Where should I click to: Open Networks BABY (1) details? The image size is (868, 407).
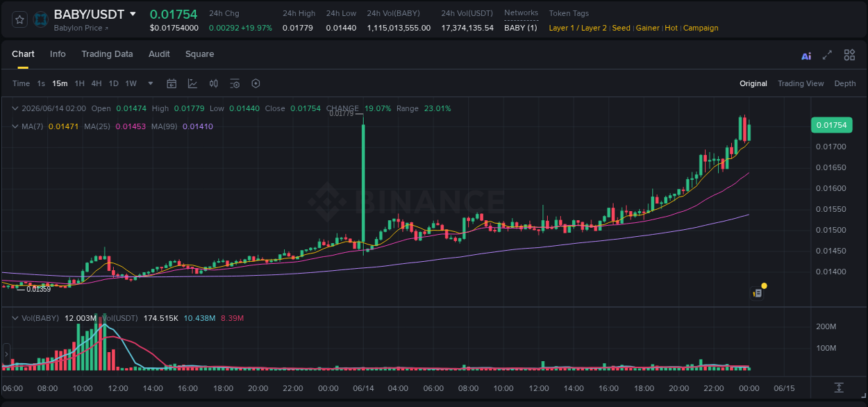[x=521, y=28]
